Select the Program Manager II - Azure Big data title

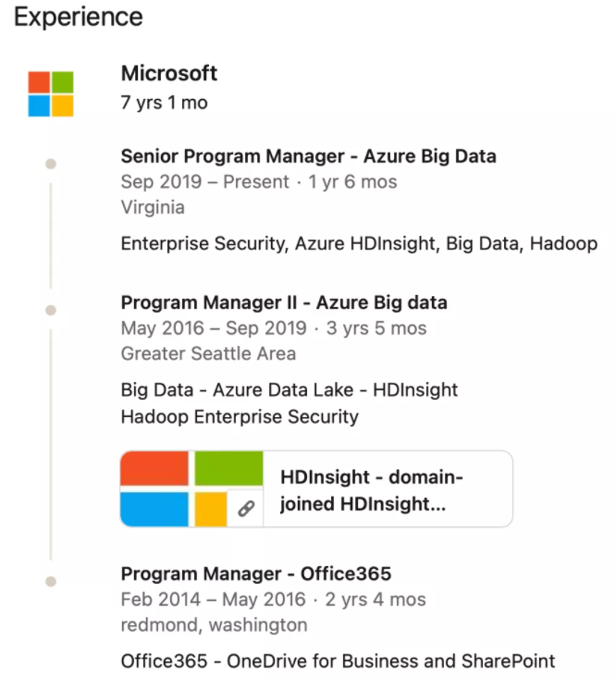[x=284, y=302]
